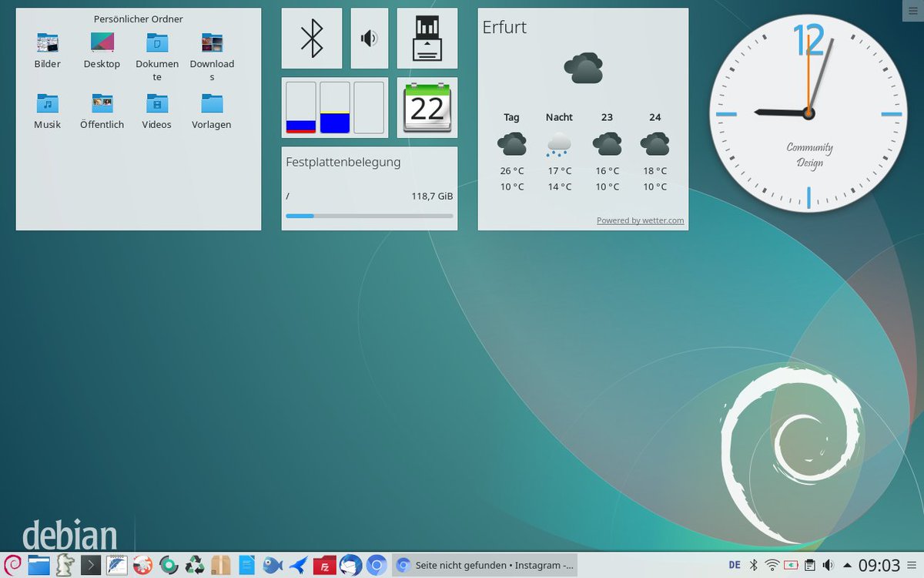
Task: Open Wi-Fi network list in system tray
Action: [772, 565]
